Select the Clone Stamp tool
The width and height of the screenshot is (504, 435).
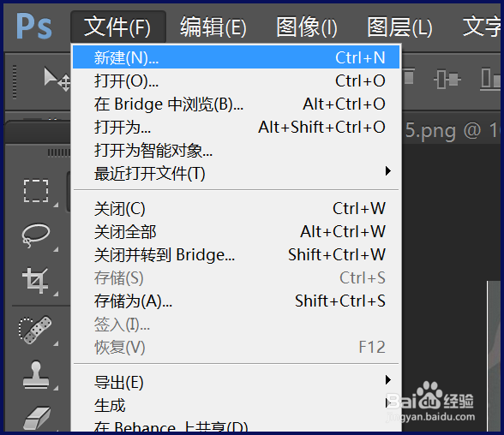pyautogui.click(x=36, y=375)
